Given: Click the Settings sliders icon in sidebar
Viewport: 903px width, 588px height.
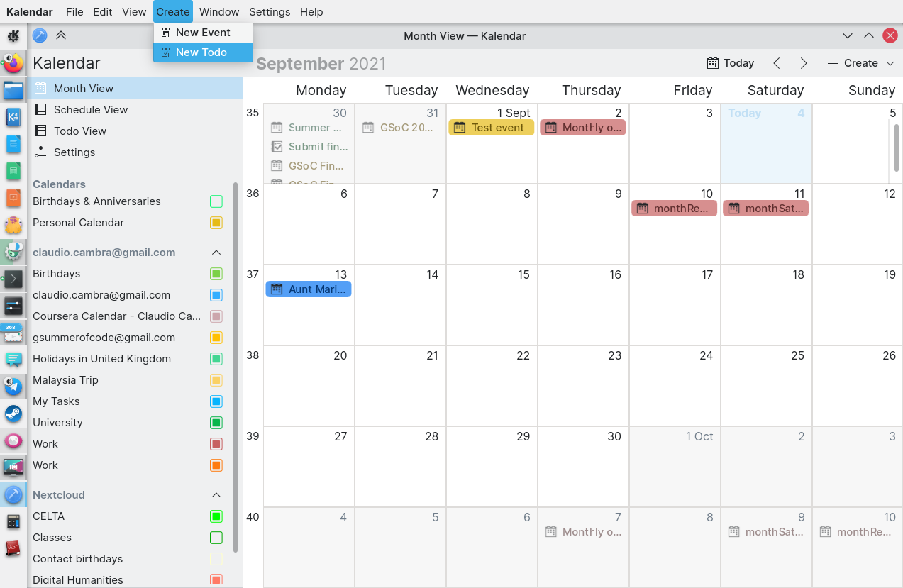Looking at the screenshot, I should 41,152.
